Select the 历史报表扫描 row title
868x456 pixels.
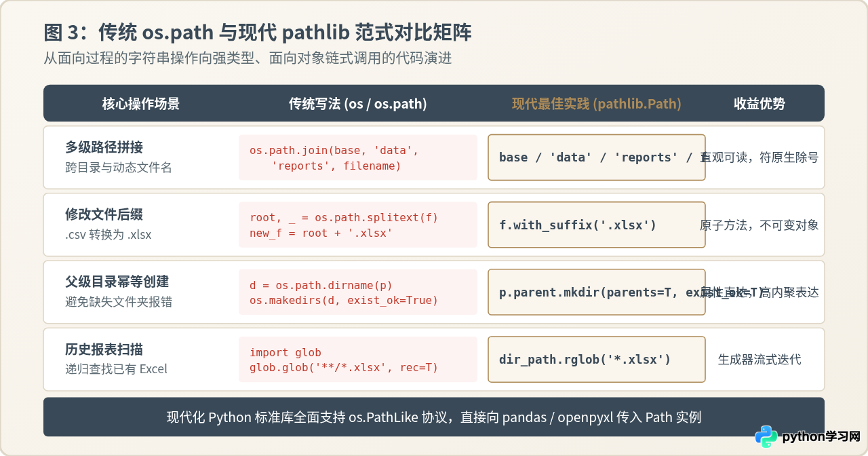coord(104,349)
